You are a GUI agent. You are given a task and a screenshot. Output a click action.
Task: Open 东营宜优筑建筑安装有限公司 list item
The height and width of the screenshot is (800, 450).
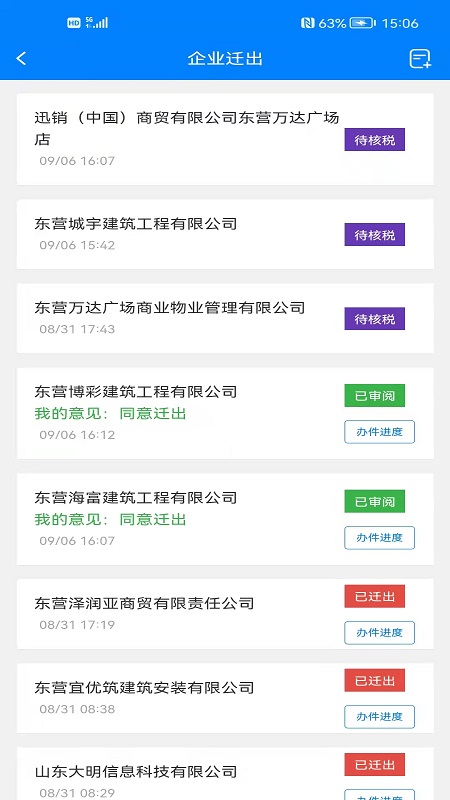[225, 698]
